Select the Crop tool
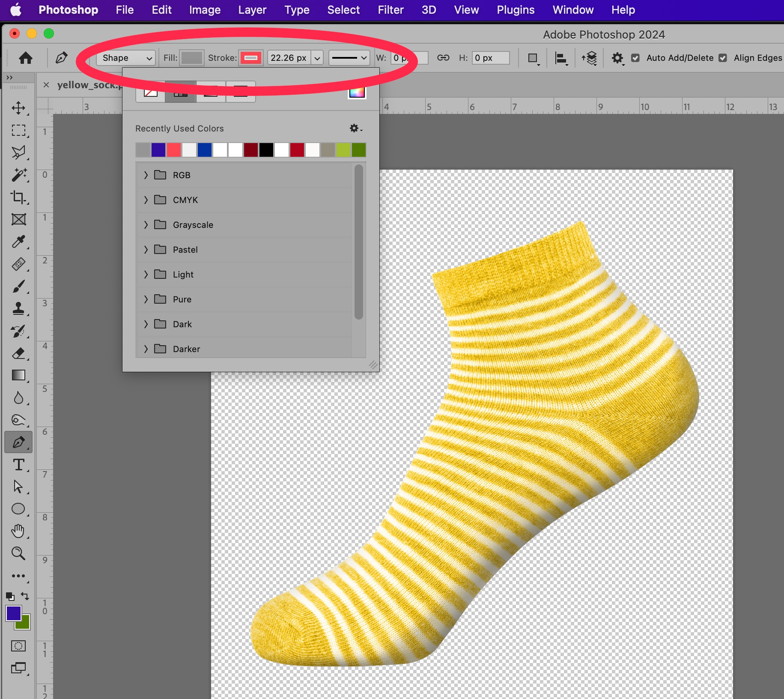The height and width of the screenshot is (699, 784). (x=18, y=197)
